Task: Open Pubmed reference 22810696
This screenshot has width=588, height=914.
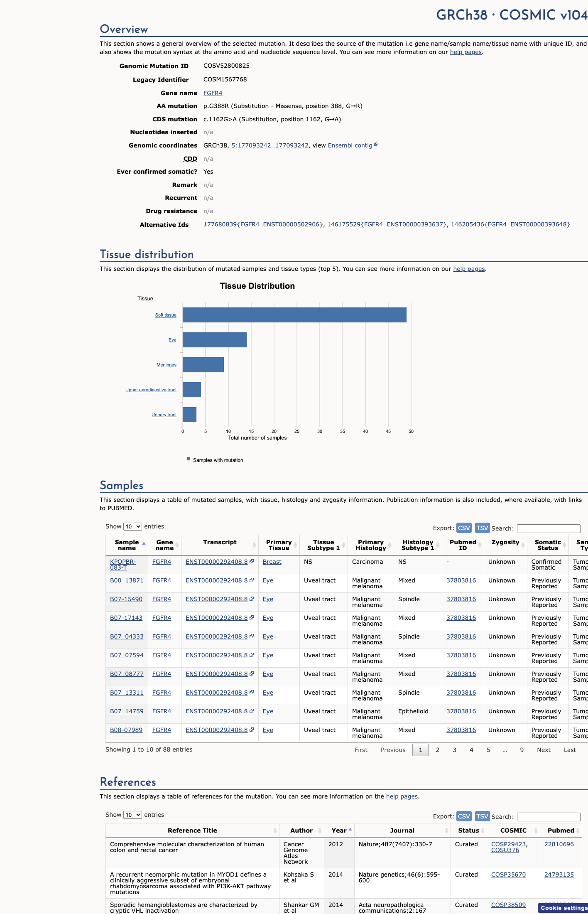Action: 559,844
